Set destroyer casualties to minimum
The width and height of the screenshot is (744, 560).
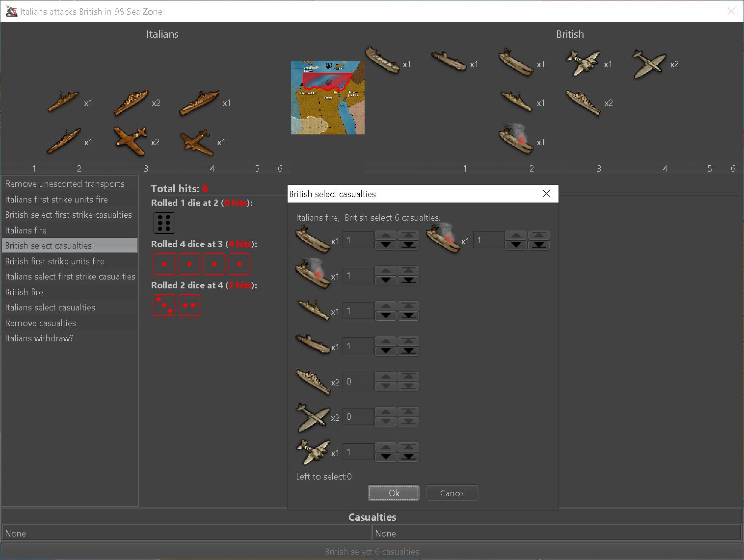coord(408,316)
